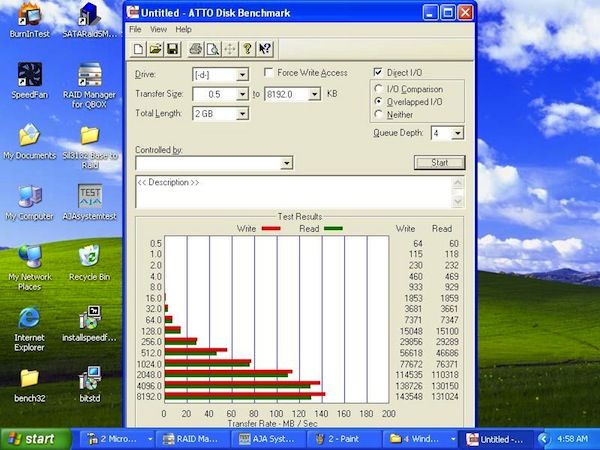The image size is (600, 450).
Task: Open the Transfer Size maximum 8192.0 dropdown
Action: [x=314, y=94]
